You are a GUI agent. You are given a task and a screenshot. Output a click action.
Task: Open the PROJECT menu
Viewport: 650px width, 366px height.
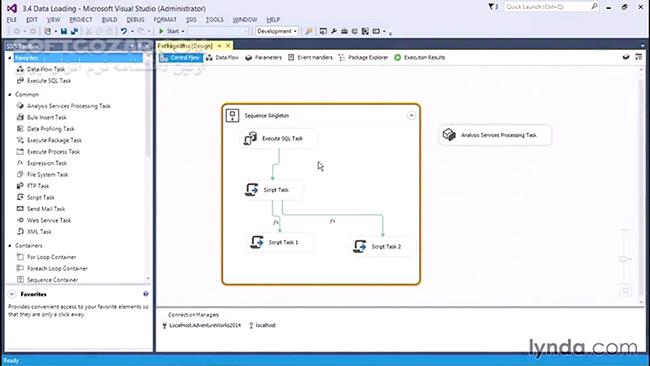tap(81, 19)
